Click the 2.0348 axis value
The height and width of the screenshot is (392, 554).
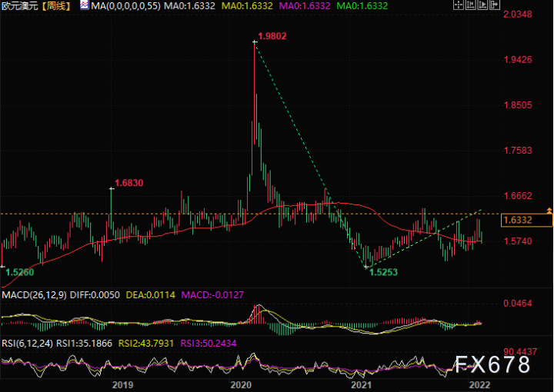[x=518, y=14]
